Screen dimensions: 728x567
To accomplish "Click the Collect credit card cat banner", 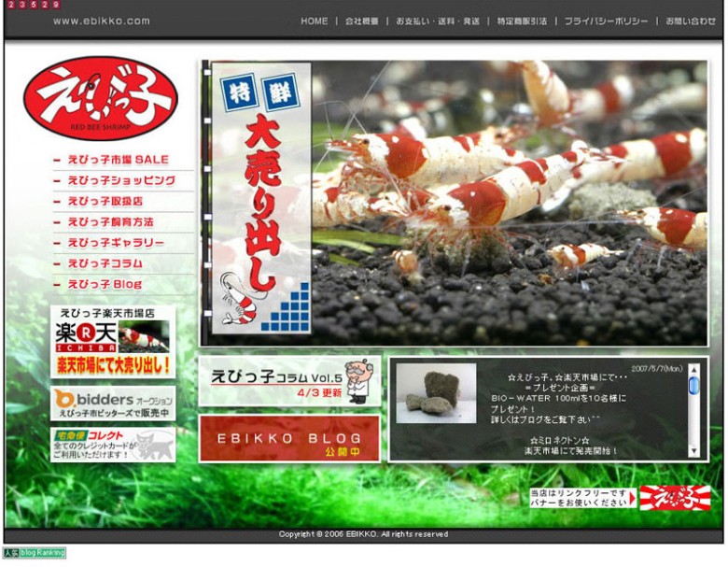I will coord(113,445).
